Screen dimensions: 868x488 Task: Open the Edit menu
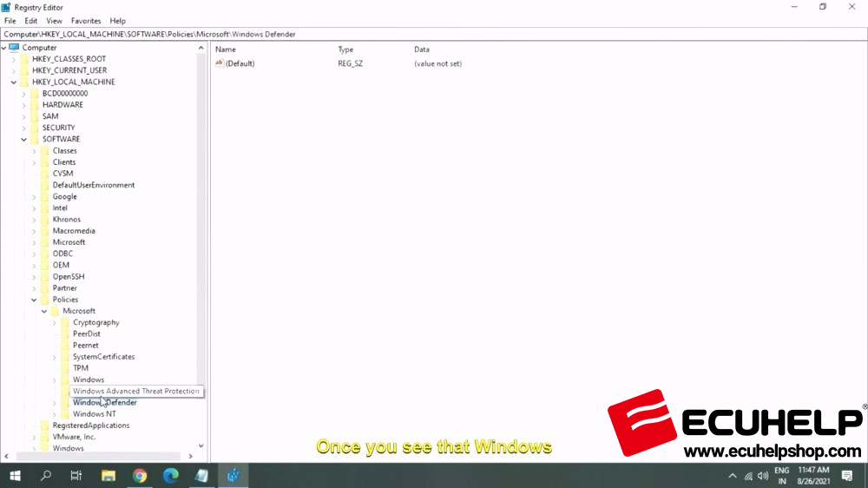point(31,21)
